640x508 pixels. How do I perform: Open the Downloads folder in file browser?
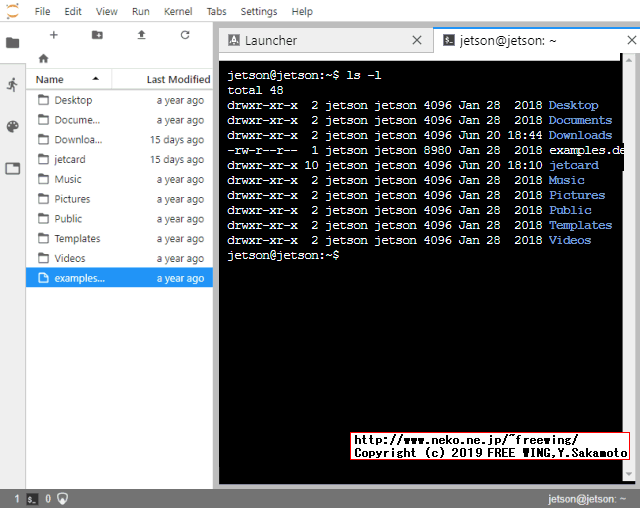point(78,140)
